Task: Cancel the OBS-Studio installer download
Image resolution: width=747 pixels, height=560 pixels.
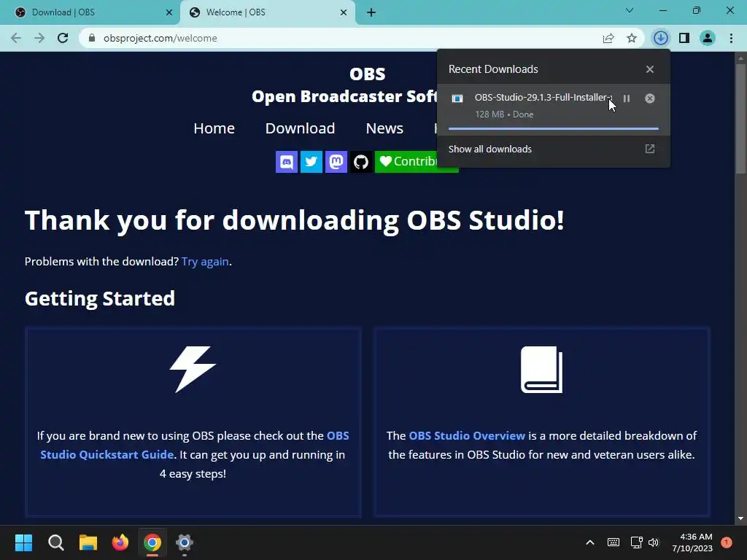Action: click(x=650, y=98)
